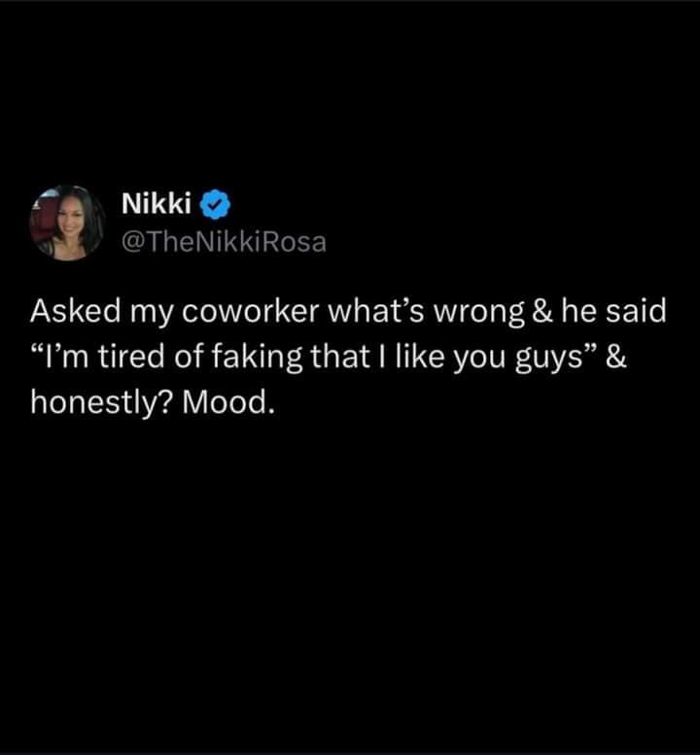Click the ampersand after the closing quote

[x=616, y=357]
